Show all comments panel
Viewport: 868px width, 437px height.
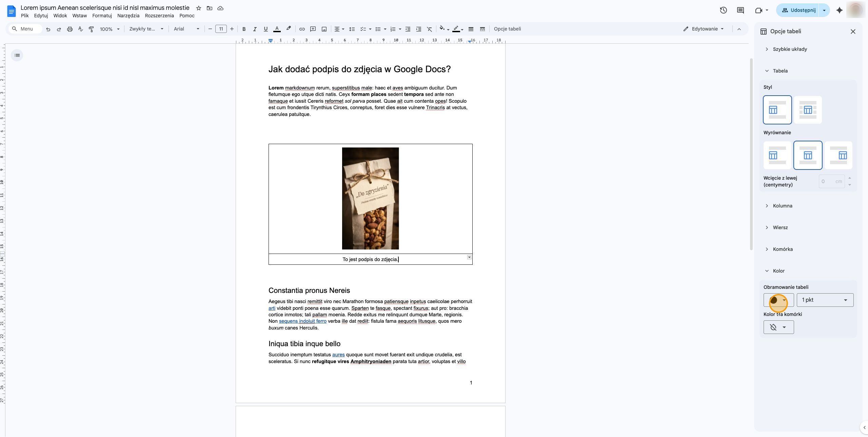pyautogui.click(x=741, y=10)
